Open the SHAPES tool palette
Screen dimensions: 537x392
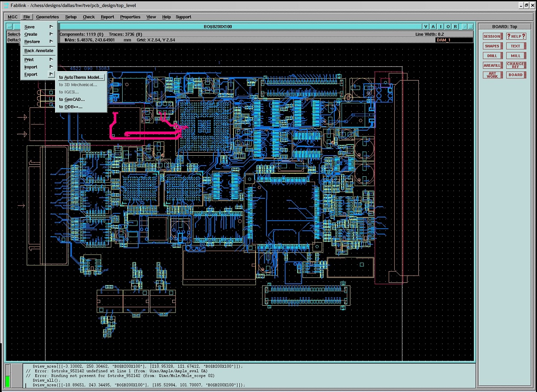pos(492,46)
